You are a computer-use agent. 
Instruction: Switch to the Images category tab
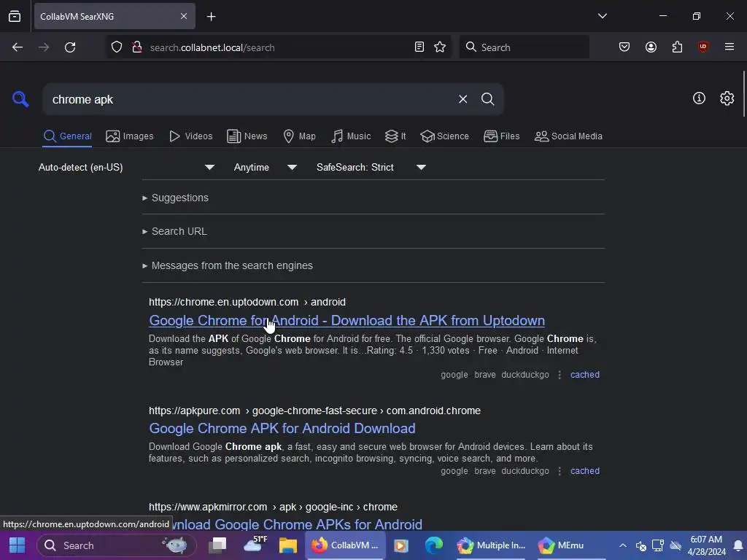click(x=130, y=136)
